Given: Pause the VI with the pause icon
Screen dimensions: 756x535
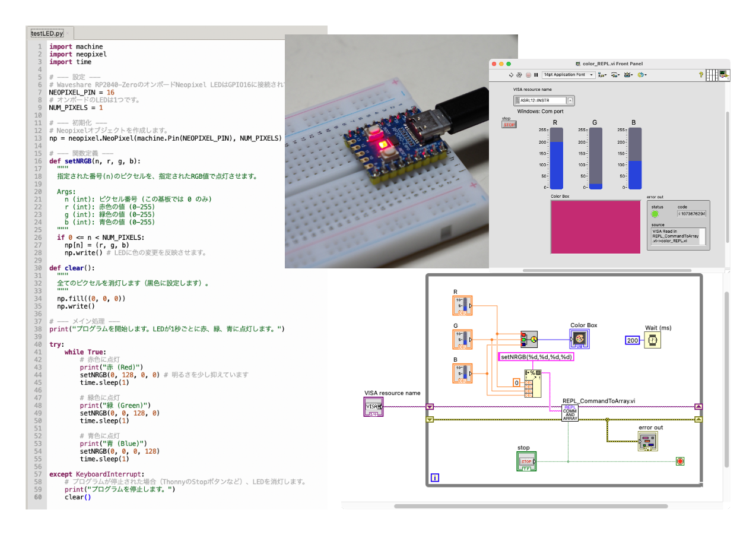Looking at the screenshot, I should [x=536, y=75].
